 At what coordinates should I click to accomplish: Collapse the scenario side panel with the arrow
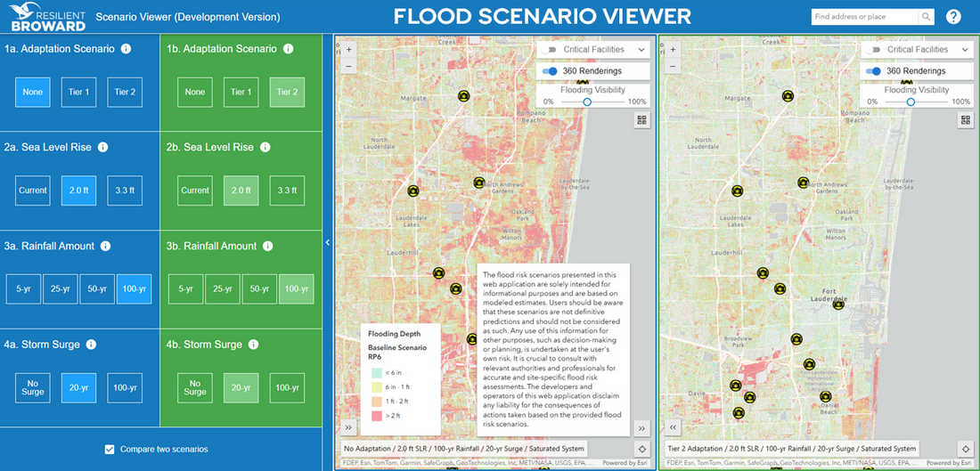(327, 242)
